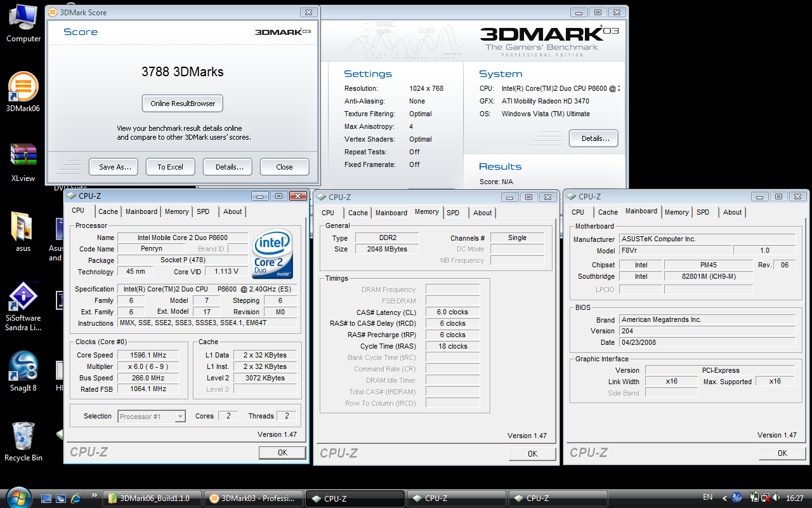
Task: Select the SnagIt 8 desktop shortcut
Action: pos(23,371)
